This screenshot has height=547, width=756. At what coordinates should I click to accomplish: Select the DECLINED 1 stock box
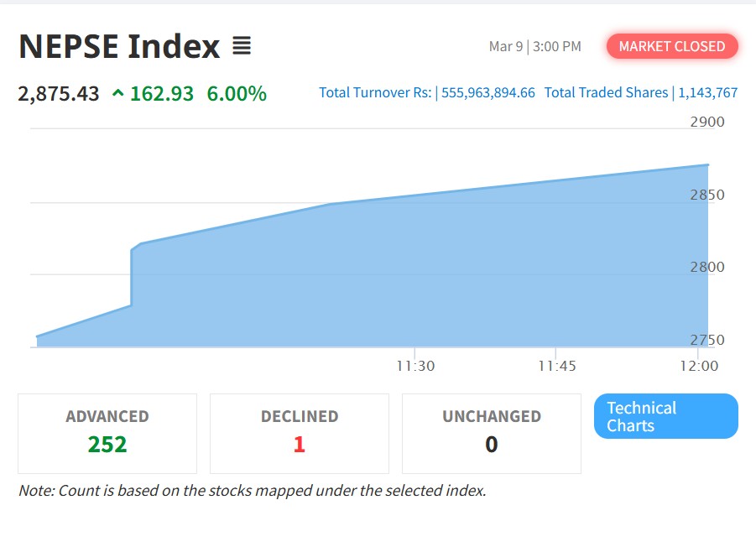[x=300, y=433]
